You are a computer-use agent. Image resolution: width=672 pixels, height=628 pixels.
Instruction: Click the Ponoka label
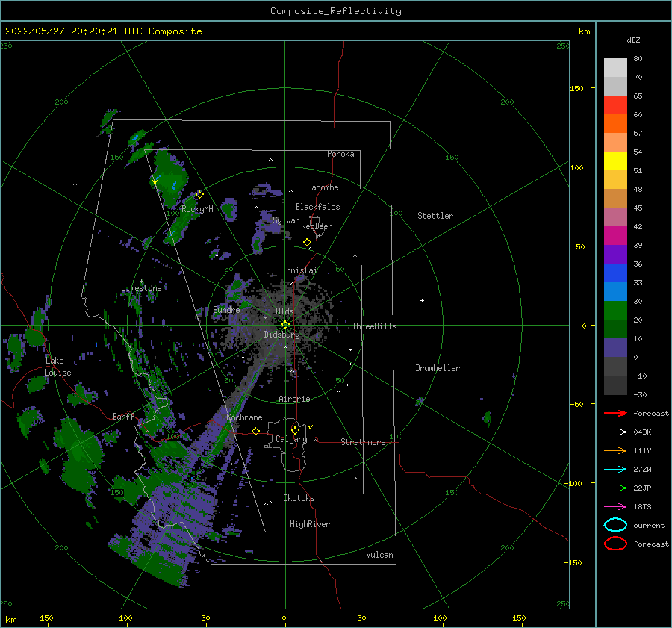point(340,154)
